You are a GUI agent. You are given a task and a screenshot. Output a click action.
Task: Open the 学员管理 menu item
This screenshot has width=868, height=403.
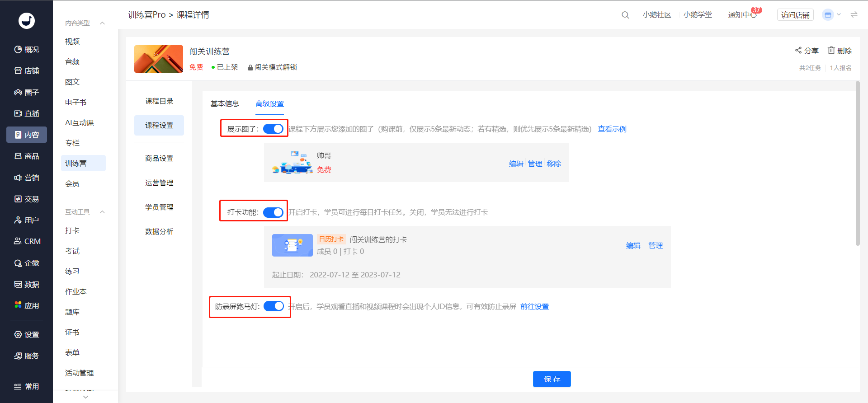pos(159,207)
